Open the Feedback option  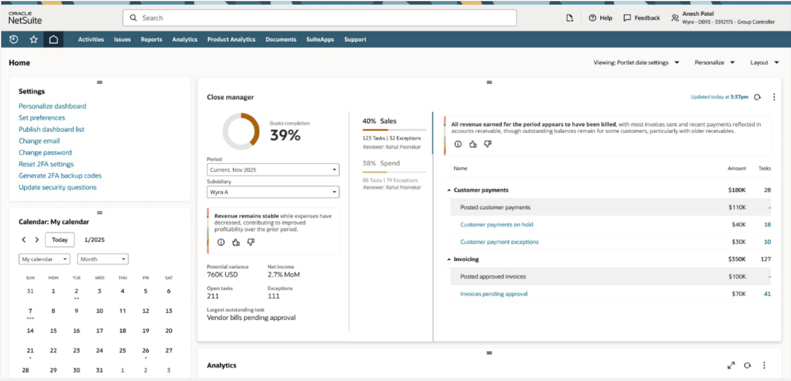click(x=642, y=18)
